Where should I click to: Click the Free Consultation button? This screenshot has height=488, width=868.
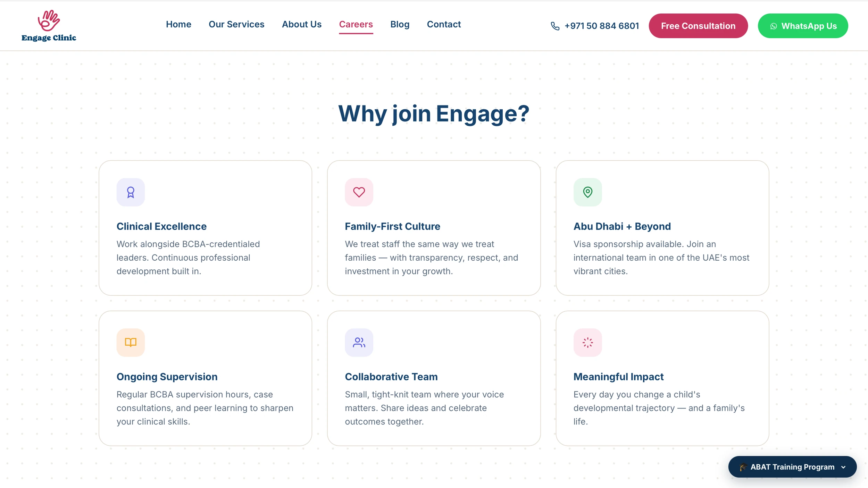[698, 26]
